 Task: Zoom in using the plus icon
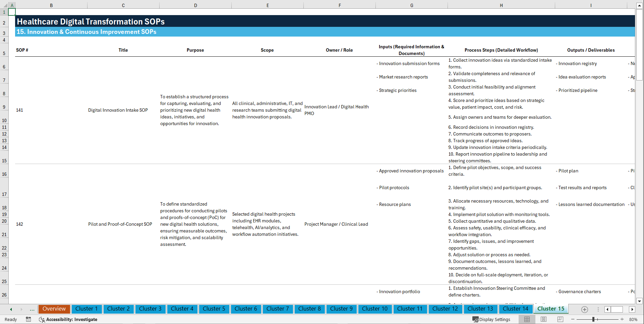[622, 319]
